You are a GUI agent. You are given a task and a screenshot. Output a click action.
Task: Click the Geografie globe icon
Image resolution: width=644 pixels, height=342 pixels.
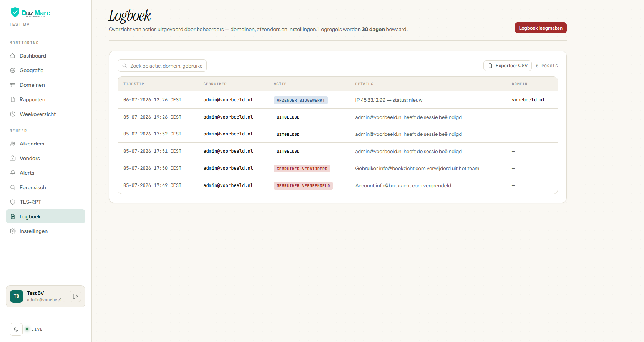(13, 70)
